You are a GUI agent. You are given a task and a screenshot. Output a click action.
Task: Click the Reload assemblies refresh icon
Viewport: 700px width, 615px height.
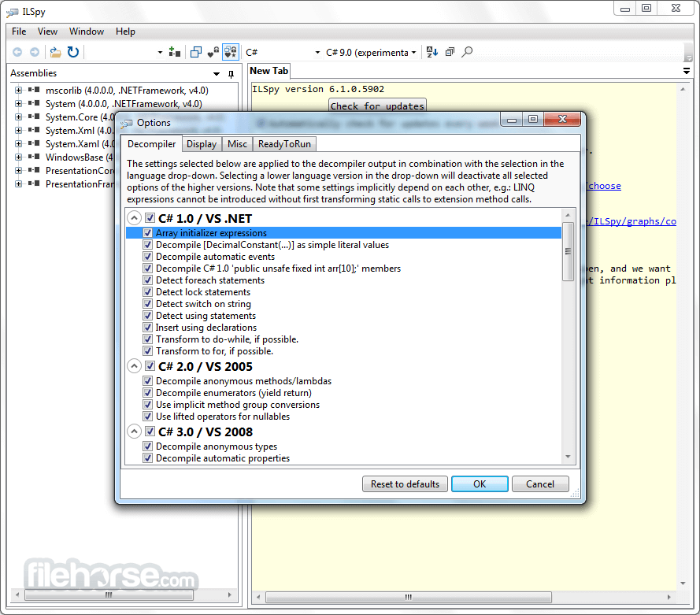click(x=73, y=52)
